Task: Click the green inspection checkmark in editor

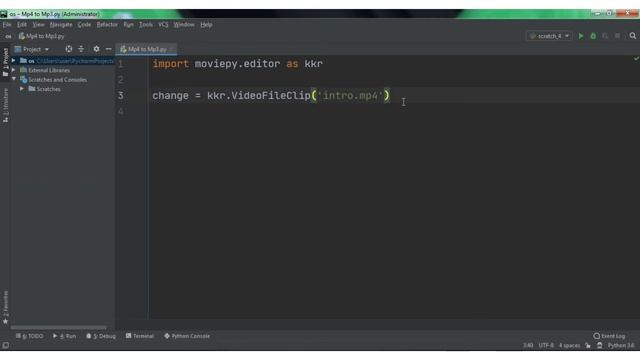Action: pyautogui.click(x=636, y=59)
